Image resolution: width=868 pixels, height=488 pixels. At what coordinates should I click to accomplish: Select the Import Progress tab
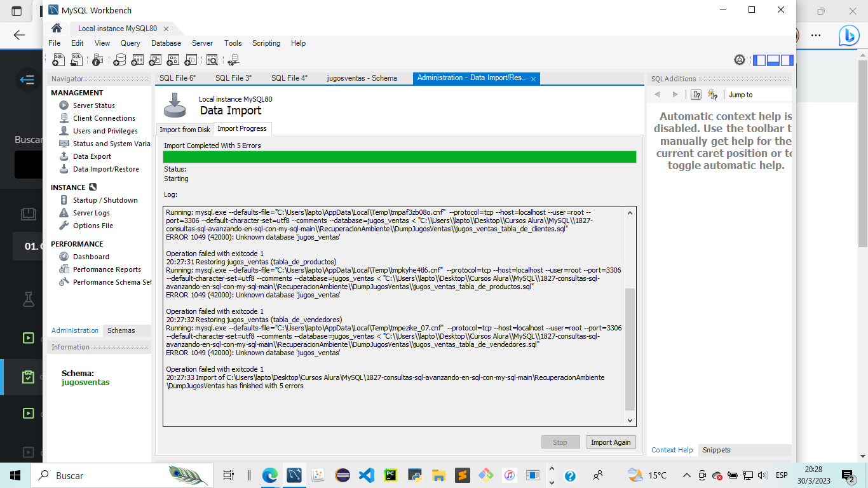click(242, 128)
